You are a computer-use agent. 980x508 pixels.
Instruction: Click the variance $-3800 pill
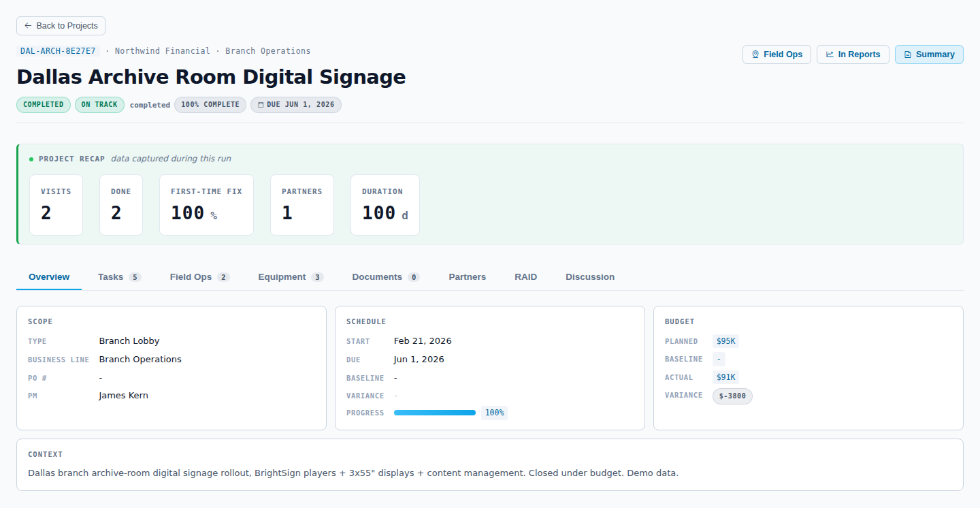coord(732,396)
